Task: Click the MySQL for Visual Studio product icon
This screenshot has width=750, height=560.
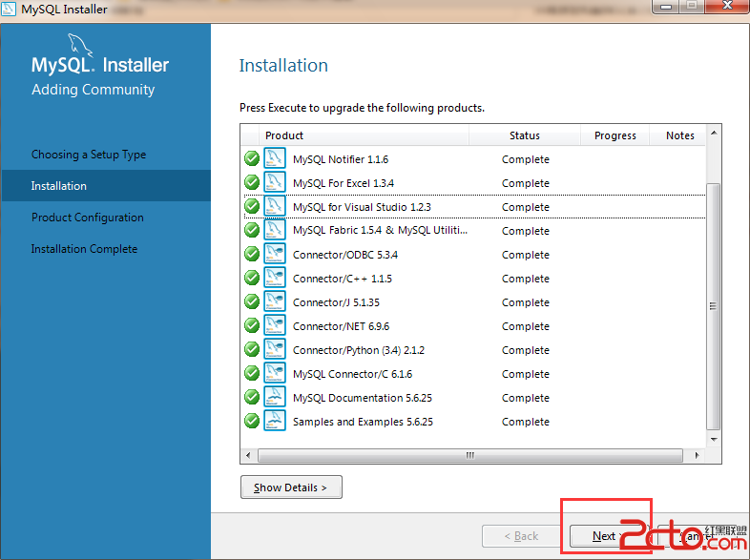Action: (x=275, y=206)
